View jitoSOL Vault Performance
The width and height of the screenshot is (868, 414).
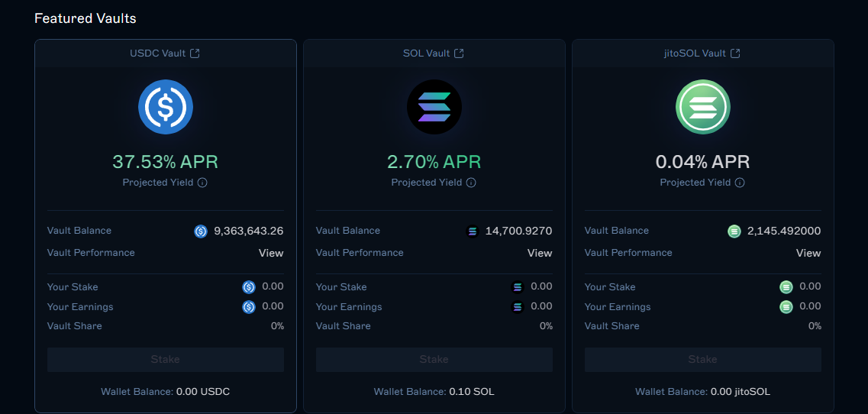pyautogui.click(x=808, y=254)
